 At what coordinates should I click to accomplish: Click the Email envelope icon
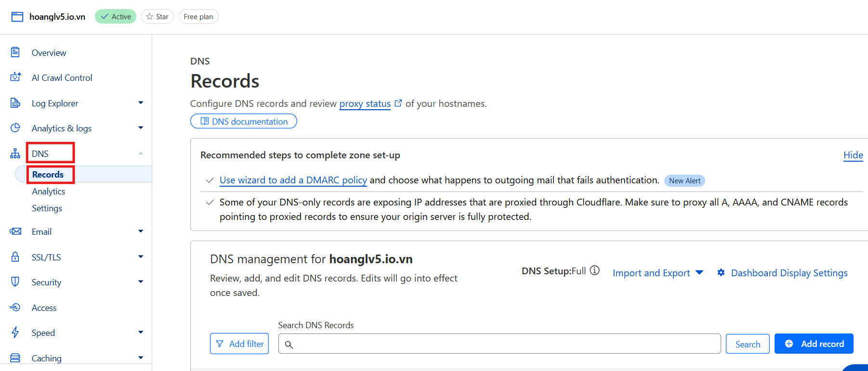[x=15, y=231]
